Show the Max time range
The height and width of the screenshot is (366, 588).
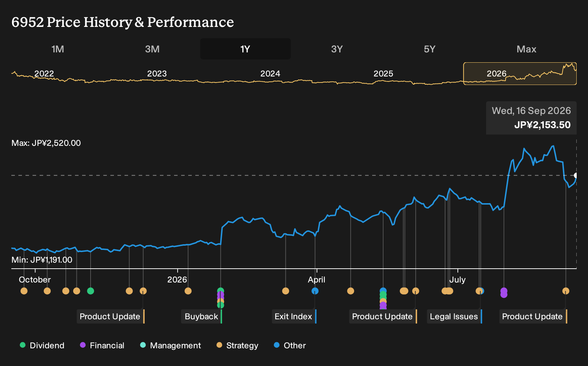tap(526, 49)
